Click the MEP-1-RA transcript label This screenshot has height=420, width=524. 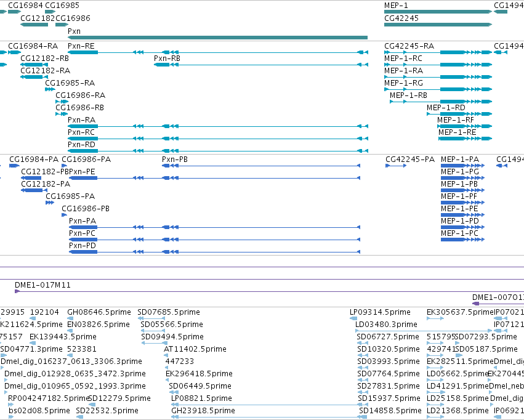click(x=404, y=71)
